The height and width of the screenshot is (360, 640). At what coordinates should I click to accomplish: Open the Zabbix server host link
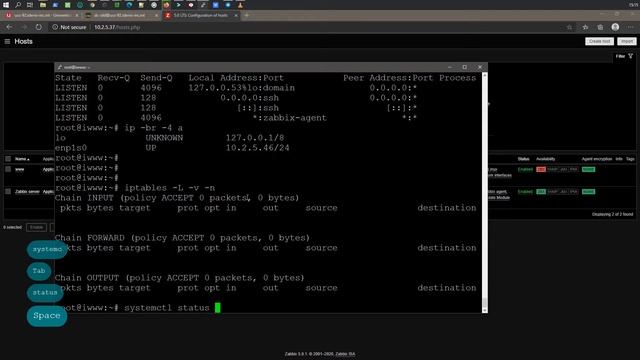click(x=27, y=191)
